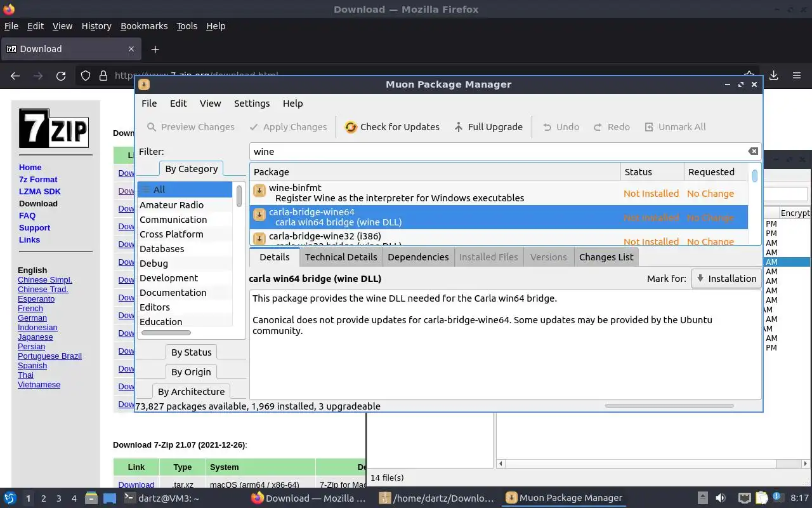This screenshot has width=812, height=508.
Task: Click the removable media eject tray icon
Action: pyautogui.click(x=702, y=498)
